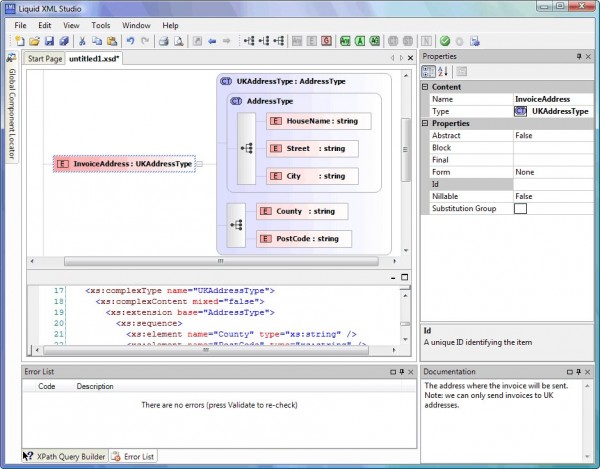The height and width of the screenshot is (469, 600).
Task: Click the Save icon in toolbar
Action: [49, 42]
